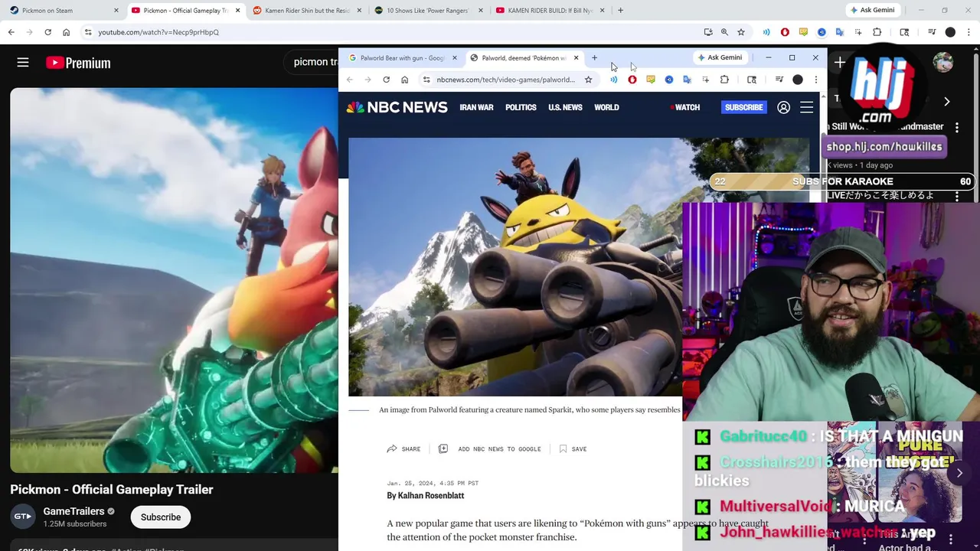Image resolution: width=980 pixels, height=551 pixels.
Task: Open WORLD section on NBC News
Action: (x=606, y=108)
